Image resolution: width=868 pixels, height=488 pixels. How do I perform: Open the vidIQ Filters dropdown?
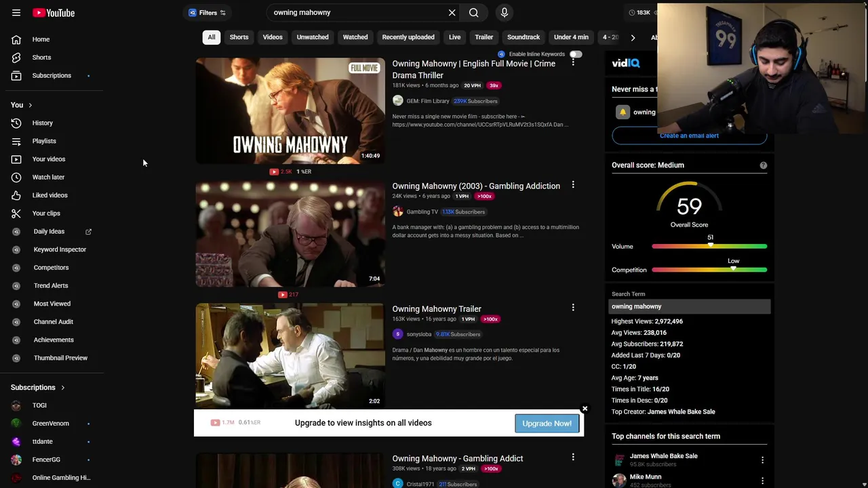tap(208, 12)
